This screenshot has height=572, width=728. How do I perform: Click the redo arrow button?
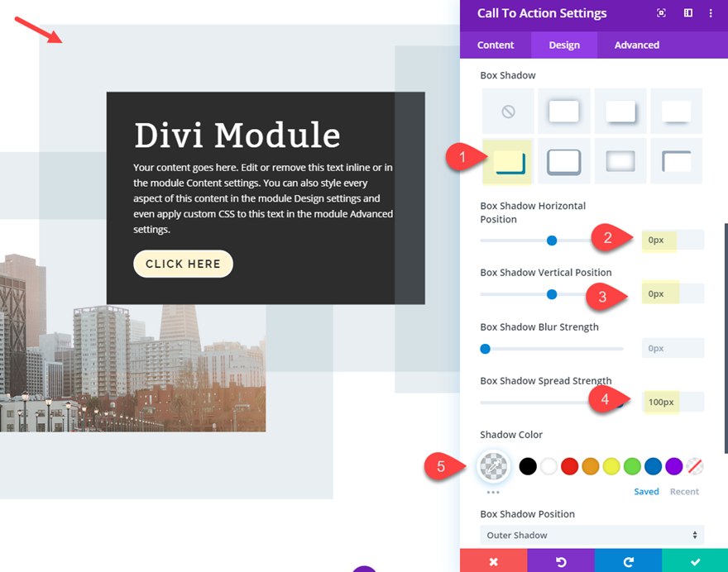point(628,560)
